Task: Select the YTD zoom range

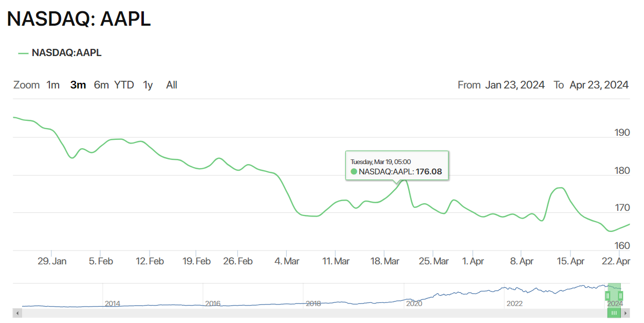Action: tap(124, 85)
